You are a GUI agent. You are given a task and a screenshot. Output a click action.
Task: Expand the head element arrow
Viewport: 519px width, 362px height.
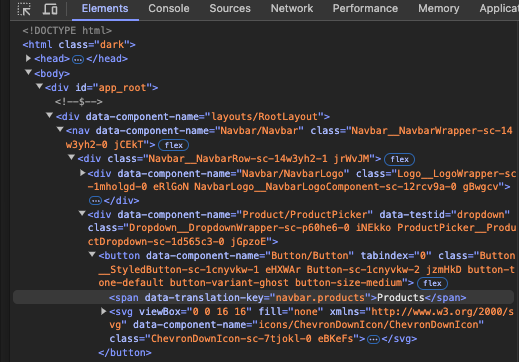click(28, 59)
